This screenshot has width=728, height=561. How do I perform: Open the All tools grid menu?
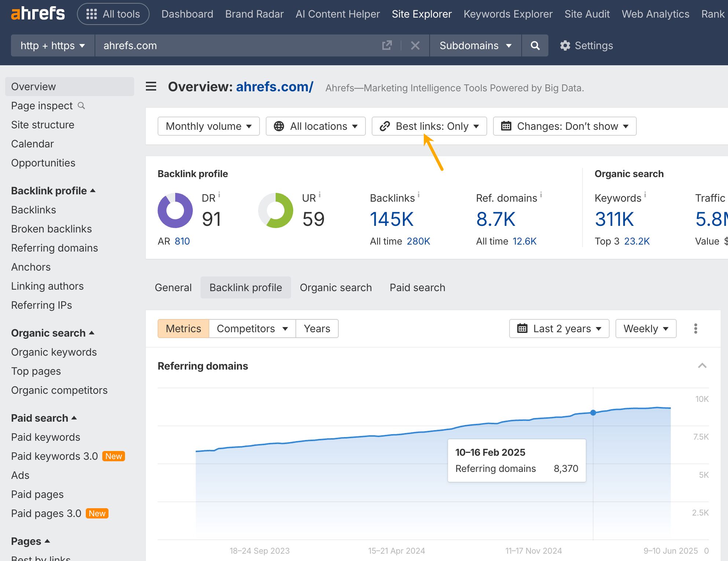(x=113, y=14)
